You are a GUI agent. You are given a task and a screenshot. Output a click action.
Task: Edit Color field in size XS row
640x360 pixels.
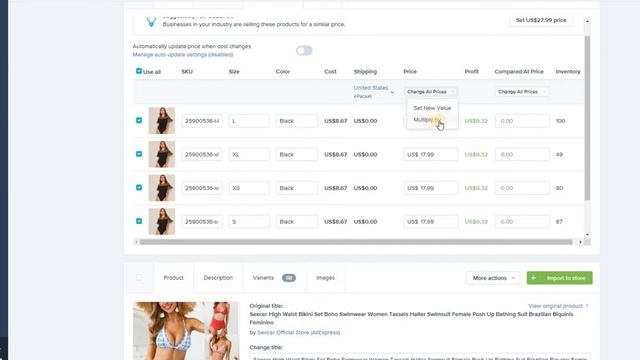tap(296, 188)
